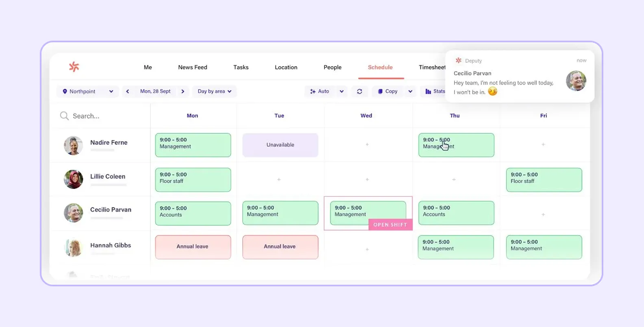This screenshot has width=644, height=327.
Task: Click the Deputy icon in notification
Action: tap(459, 61)
